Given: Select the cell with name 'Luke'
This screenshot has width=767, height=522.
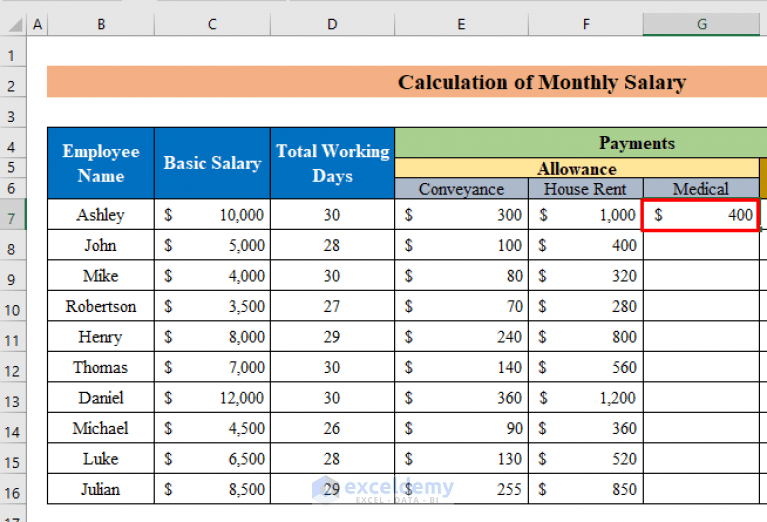Looking at the screenshot, I should tap(101, 458).
